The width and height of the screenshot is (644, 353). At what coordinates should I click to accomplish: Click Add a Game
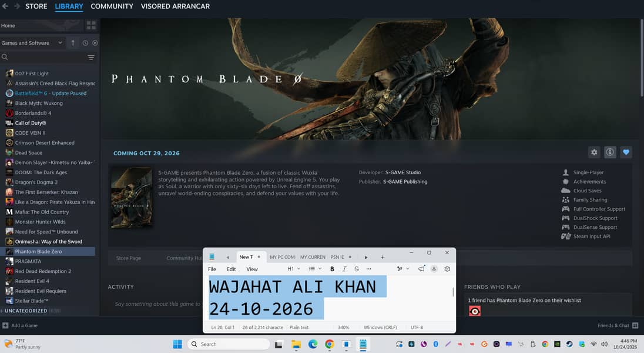coord(20,325)
